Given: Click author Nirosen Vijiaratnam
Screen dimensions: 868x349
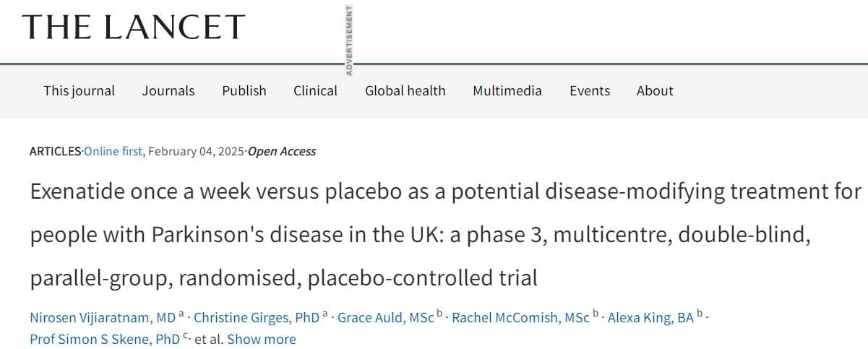Looking at the screenshot, I should pos(103,317).
